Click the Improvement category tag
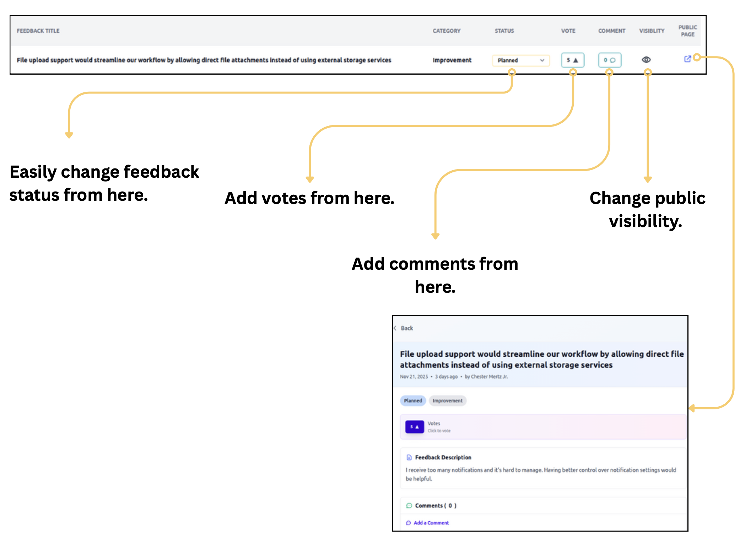Screen dimensions: 756x538 click(x=447, y=400)
